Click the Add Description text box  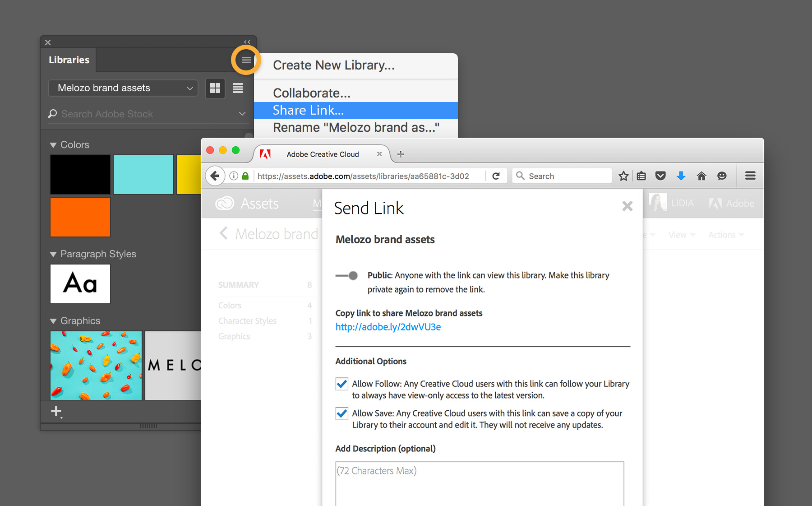480,484
